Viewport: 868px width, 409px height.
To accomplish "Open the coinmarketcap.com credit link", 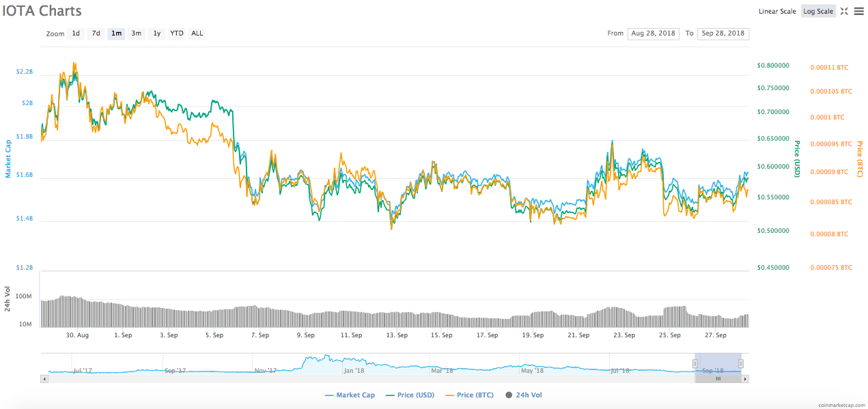I will (x=841, y=404).
